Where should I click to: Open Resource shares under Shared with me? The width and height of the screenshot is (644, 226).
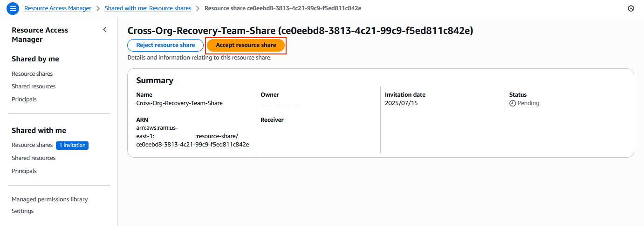32,145
